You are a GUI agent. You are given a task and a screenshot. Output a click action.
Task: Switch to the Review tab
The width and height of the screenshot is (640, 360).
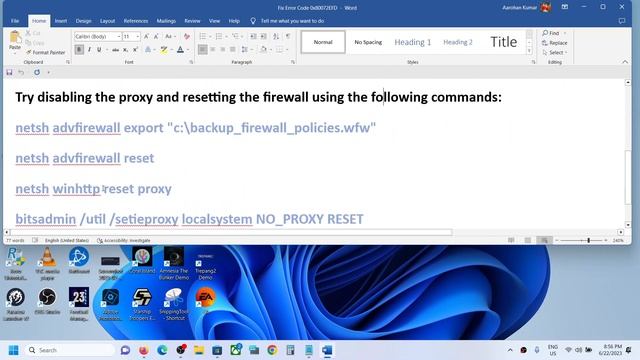pos(192,21)
